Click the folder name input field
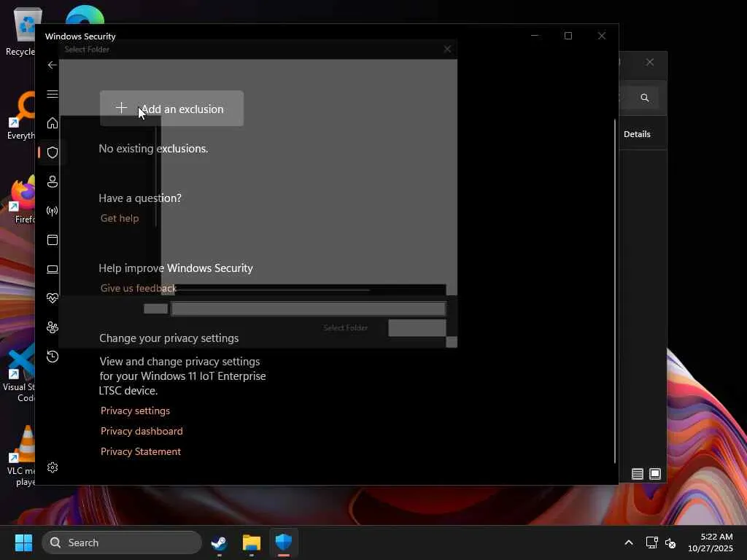Viewport: 747px width, 560px height. point(309,309)
